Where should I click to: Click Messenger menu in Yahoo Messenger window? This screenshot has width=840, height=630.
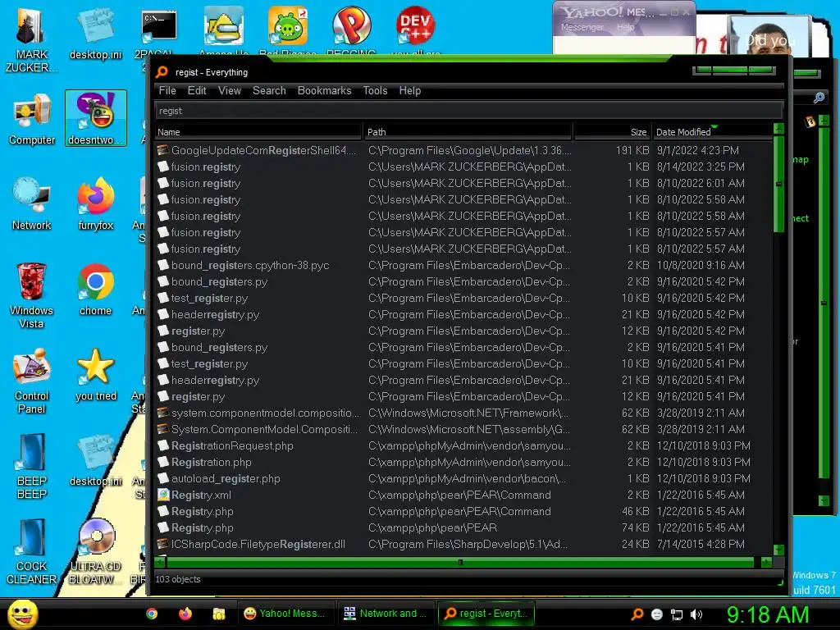582,27
